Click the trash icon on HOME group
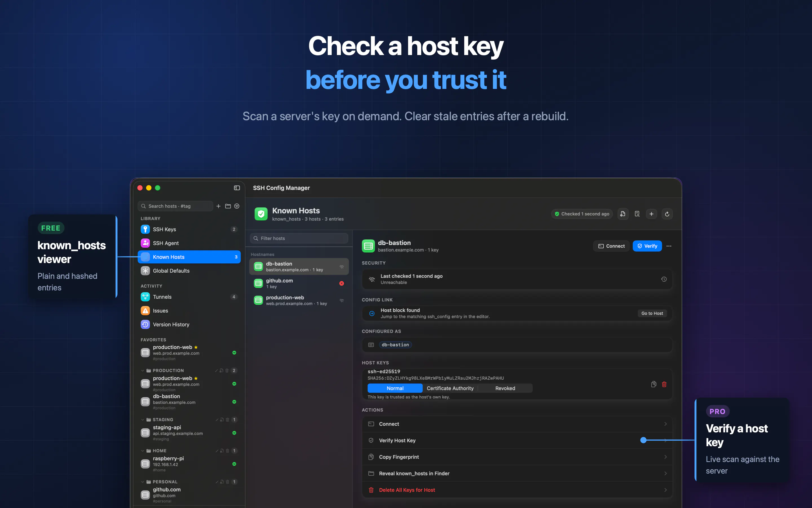Image resolution: width=812 pixels, height=508 pixels. point(228,450)
